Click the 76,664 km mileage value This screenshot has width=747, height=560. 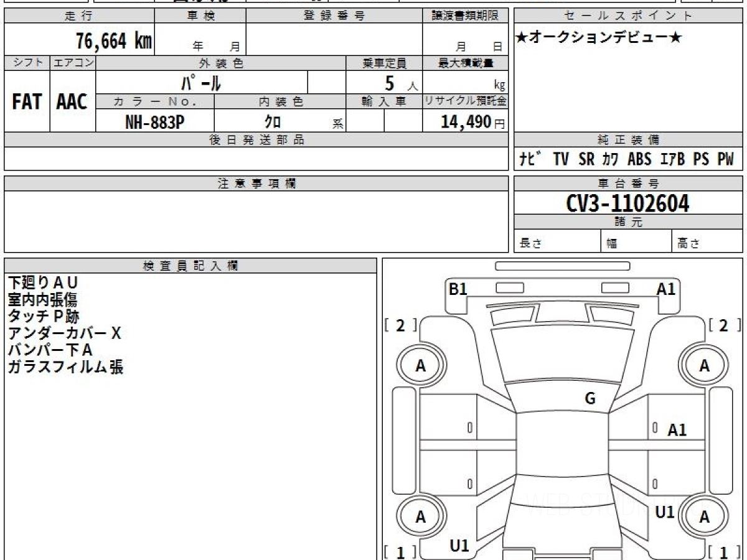pyautogui.click(x=114, y=41)
